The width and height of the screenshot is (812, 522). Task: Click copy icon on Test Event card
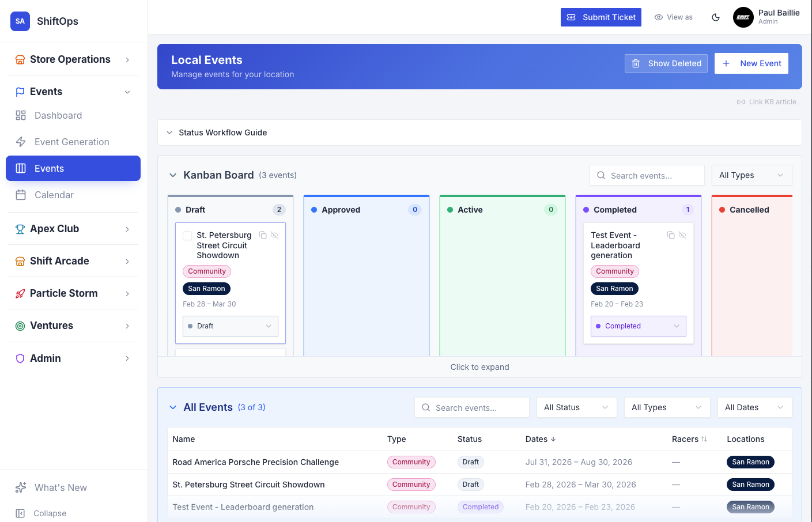(671, 235)
